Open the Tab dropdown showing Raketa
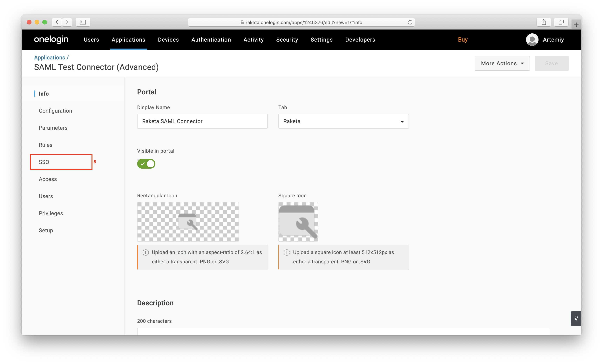The height and width of the screenshot is (364, 603). (x=343, y=121)
